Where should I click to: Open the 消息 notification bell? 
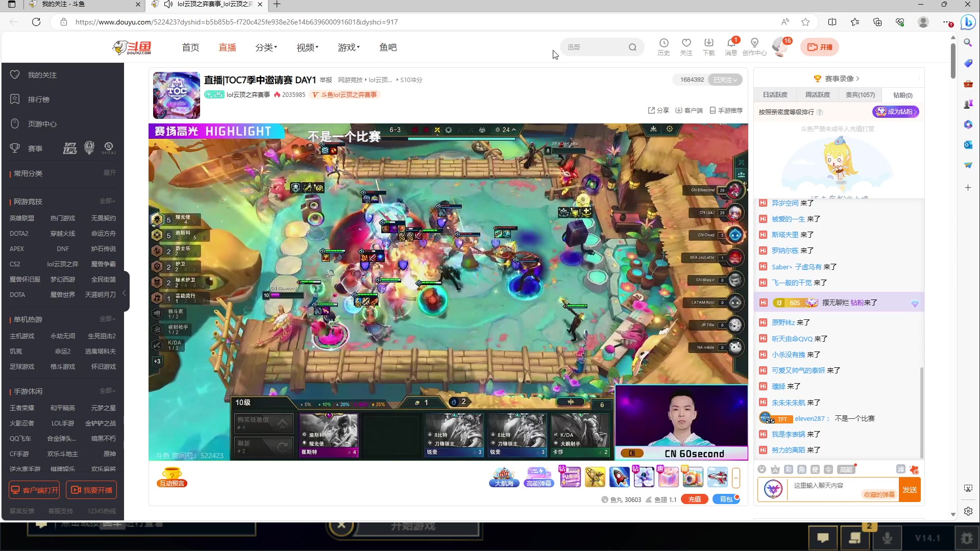click(731, 46)
